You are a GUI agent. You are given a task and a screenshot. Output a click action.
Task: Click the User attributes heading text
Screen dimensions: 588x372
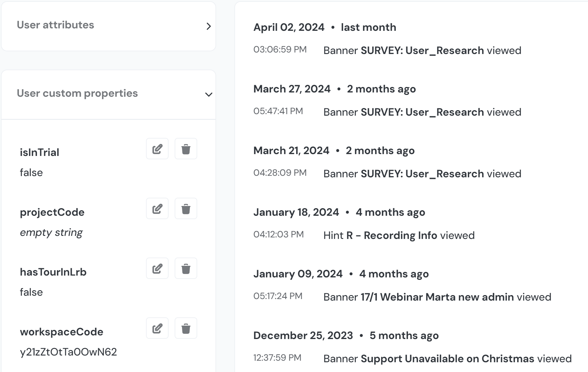(55, 25)
